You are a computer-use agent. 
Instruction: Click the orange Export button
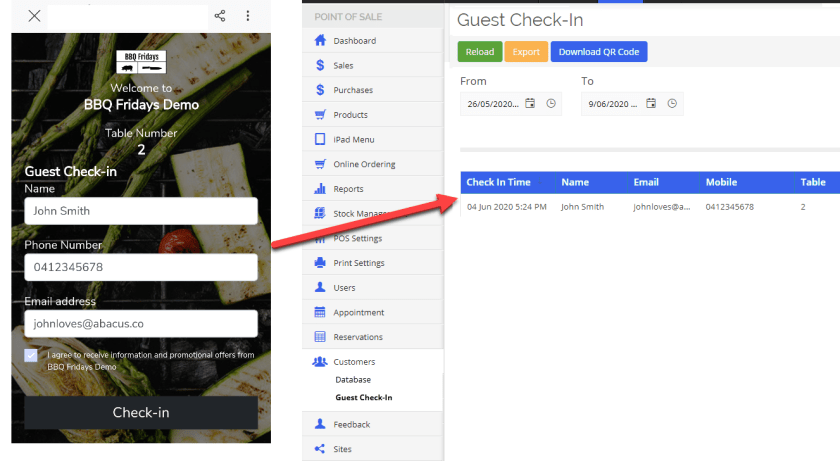525,52
